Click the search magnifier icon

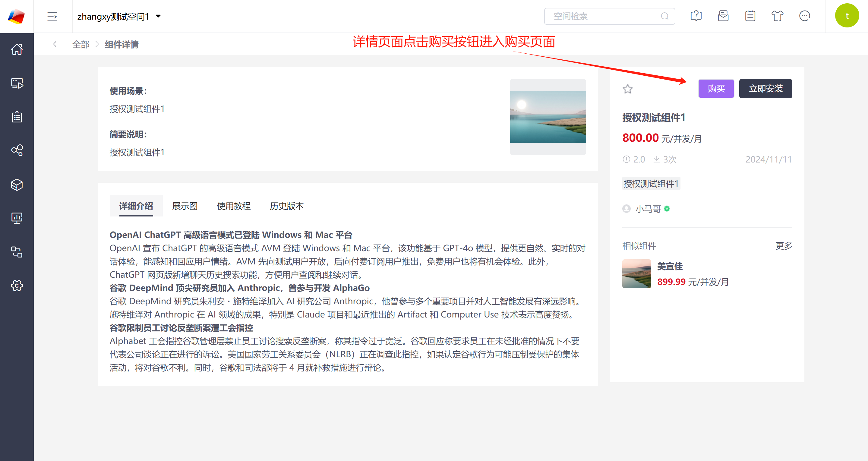(664, 16)
